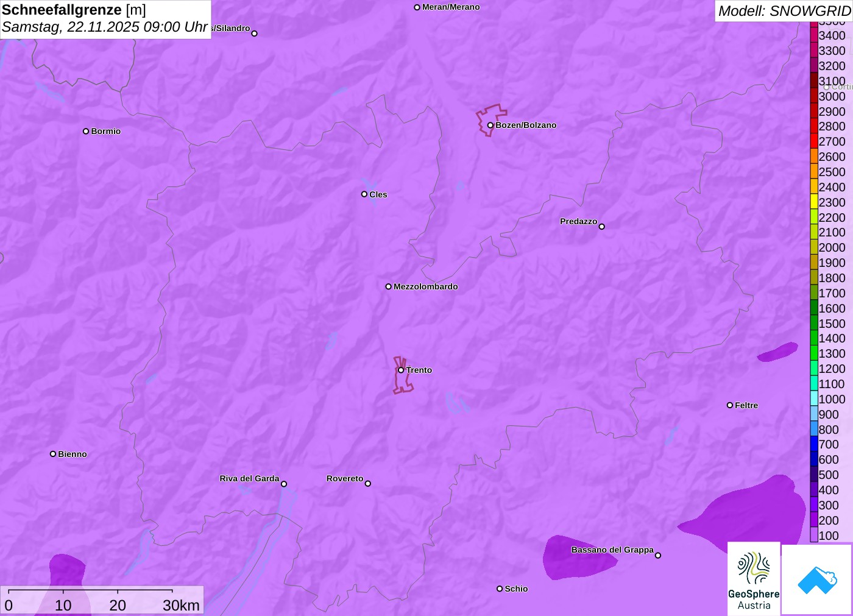The width and height of the screenshot is (853, 616).
Task: Click the Predazzo location marker
Action: (x=602, y=227)
